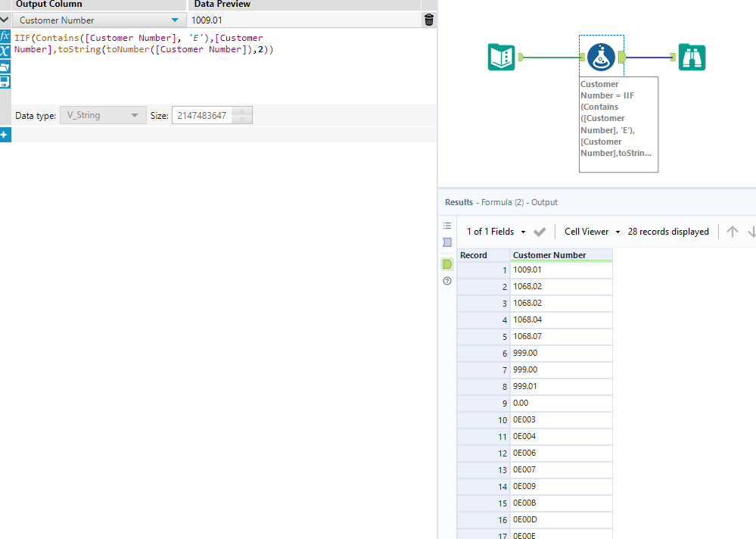This screenshot has width=756, height=539.
Task: Apply field selection with checkmark
Action: (x=540, y=232)
